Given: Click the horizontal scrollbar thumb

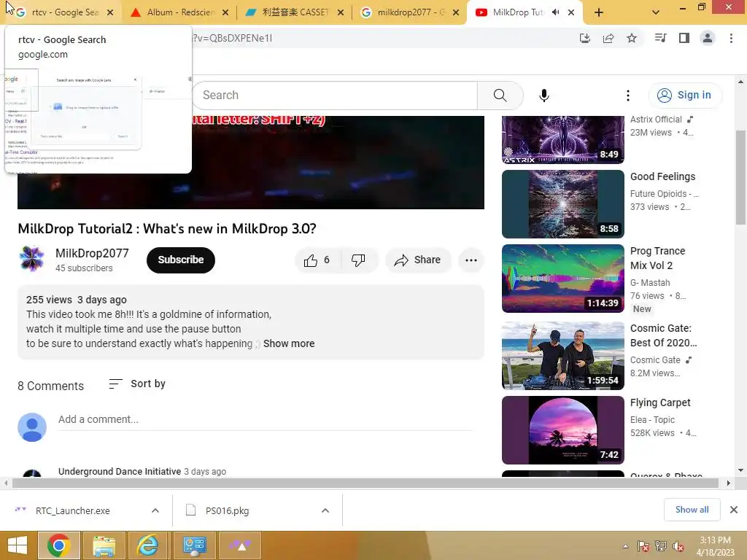Looking at the screenshot, I should (365, 483).
